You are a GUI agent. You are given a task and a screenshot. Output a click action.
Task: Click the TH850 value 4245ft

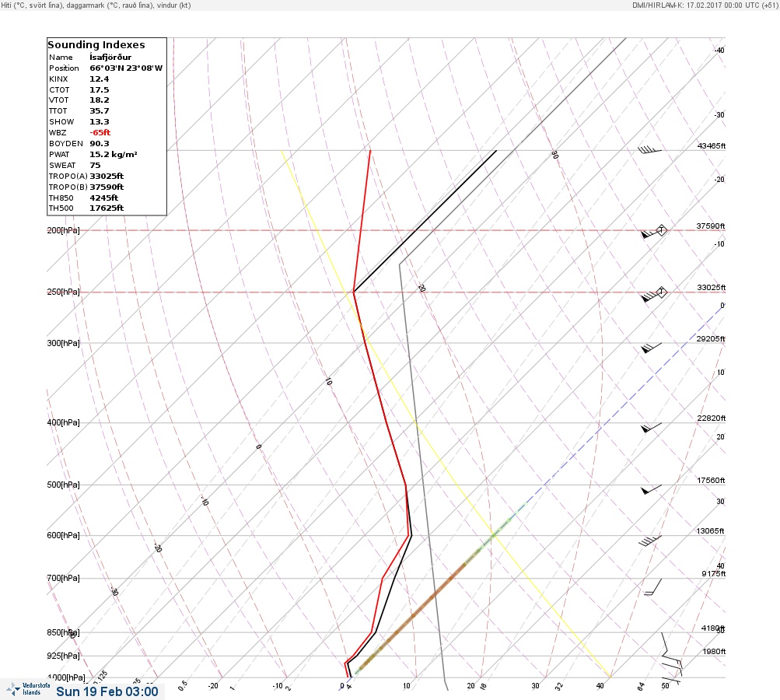click(x=104, y=198)
